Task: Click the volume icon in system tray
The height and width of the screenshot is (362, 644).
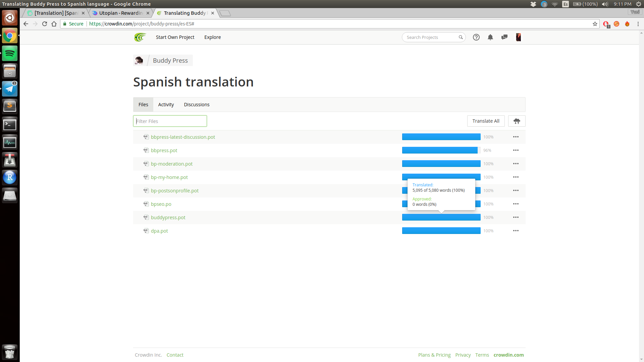Action: click(605, 4)
